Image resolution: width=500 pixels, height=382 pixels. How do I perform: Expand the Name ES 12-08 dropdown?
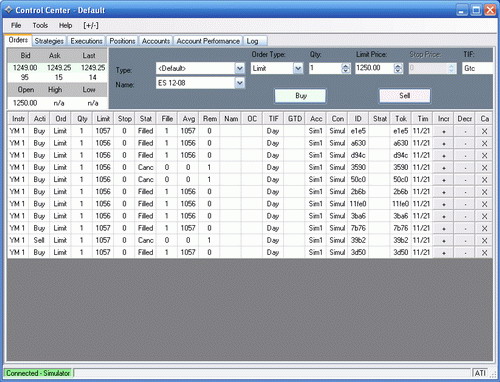(x=239, y=83)
